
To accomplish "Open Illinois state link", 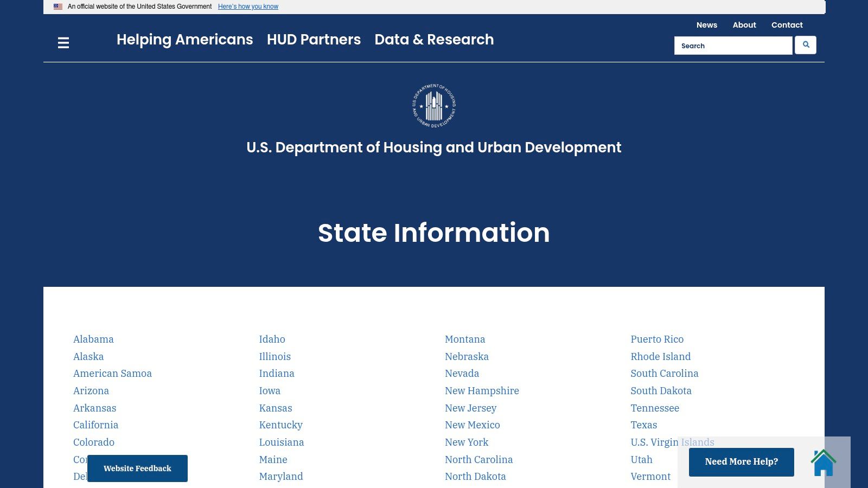I will pyautogui.click(x=275, y=357).
